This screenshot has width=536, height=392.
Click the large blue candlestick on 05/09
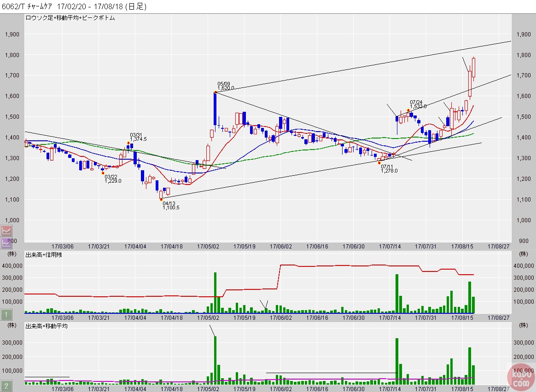pos(216,109)
